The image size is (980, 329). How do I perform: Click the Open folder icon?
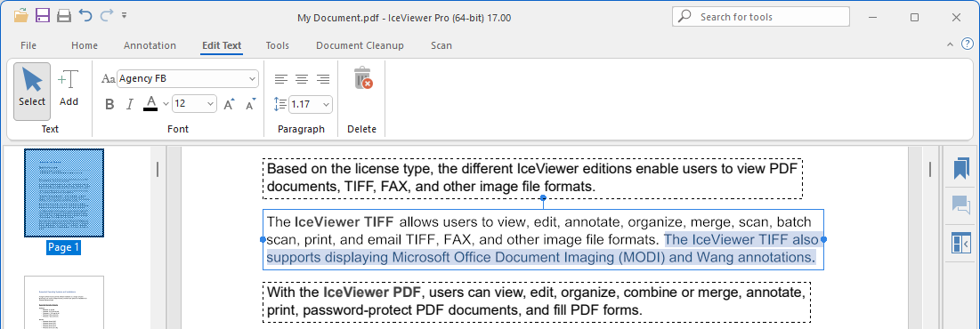click(x=21, y=16)
